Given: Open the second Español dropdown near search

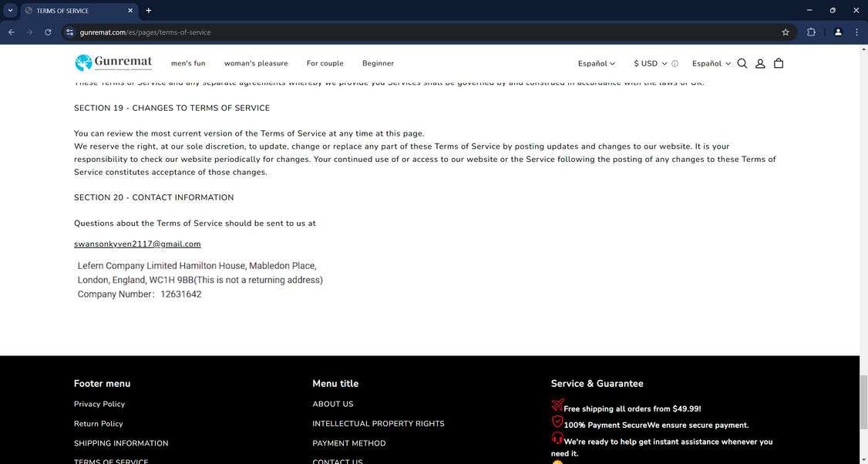Looking at the screenshot, I should pos(710,63).
